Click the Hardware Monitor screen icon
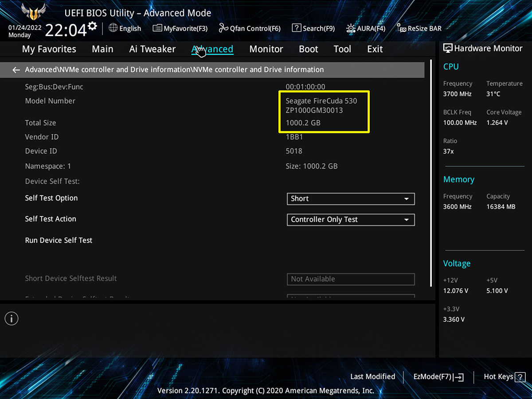Screen dimensions: 532x399 (x=448, y=48)
